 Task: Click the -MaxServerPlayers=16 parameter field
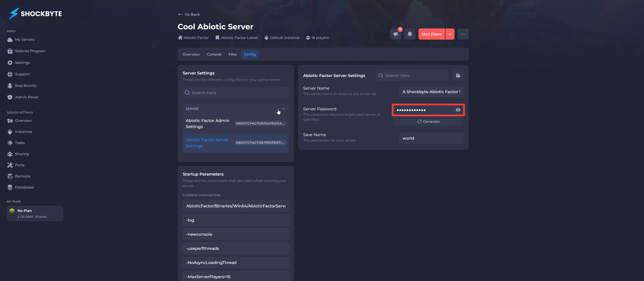[236, 276]
